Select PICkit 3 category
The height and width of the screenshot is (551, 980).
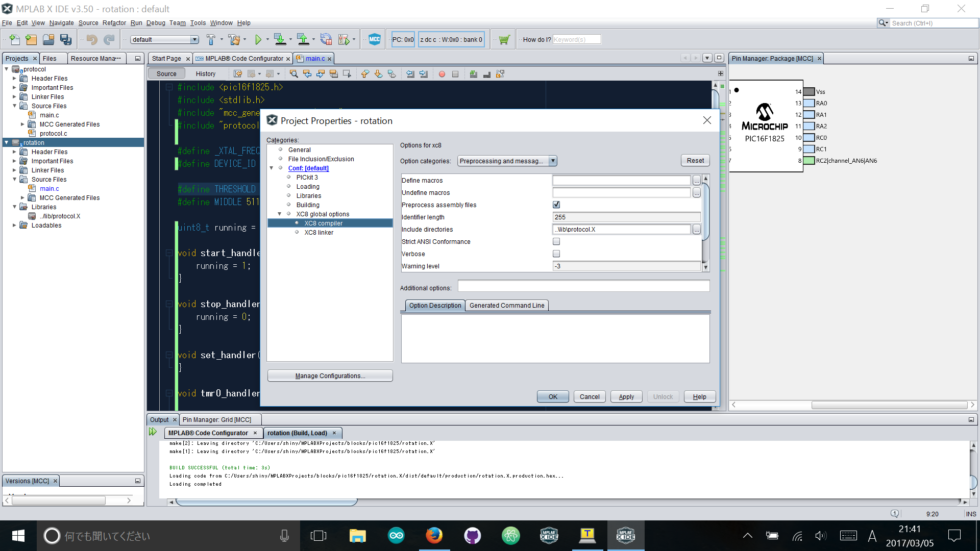point(307,177)
